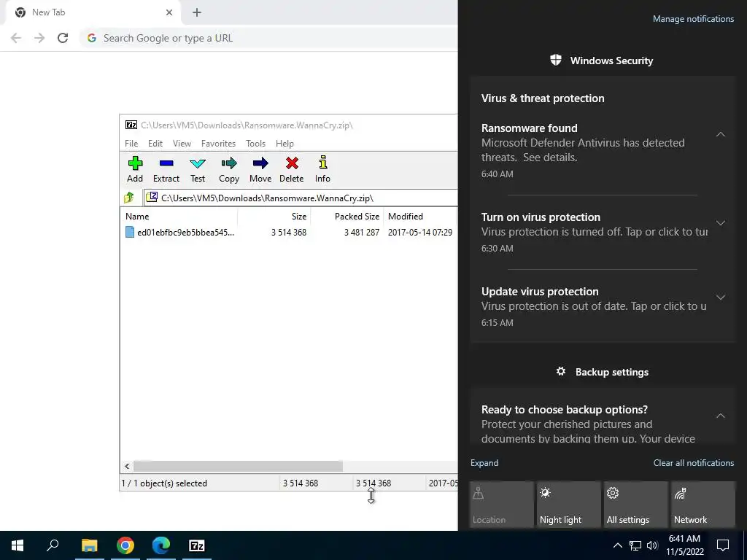Close the Action Center via notification icon
The height and width of the screenshot is (560, 747).
(x=723, y=545)
